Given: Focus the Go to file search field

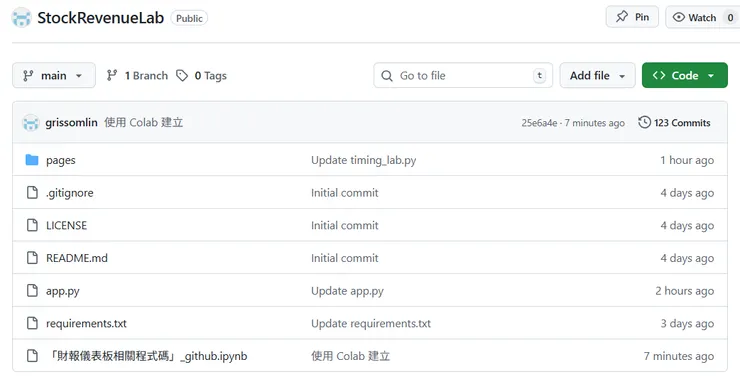Looking at the screenshot, I should pos(463,76).
